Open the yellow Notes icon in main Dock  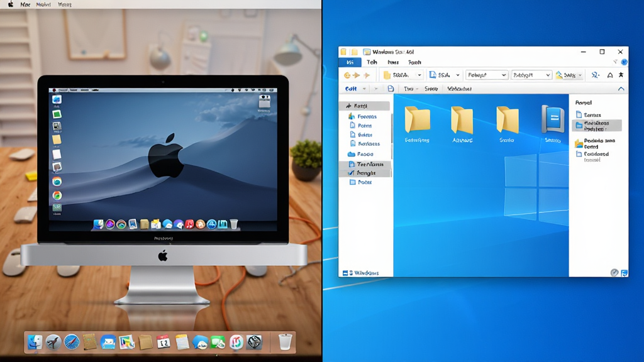click(182, 343)
